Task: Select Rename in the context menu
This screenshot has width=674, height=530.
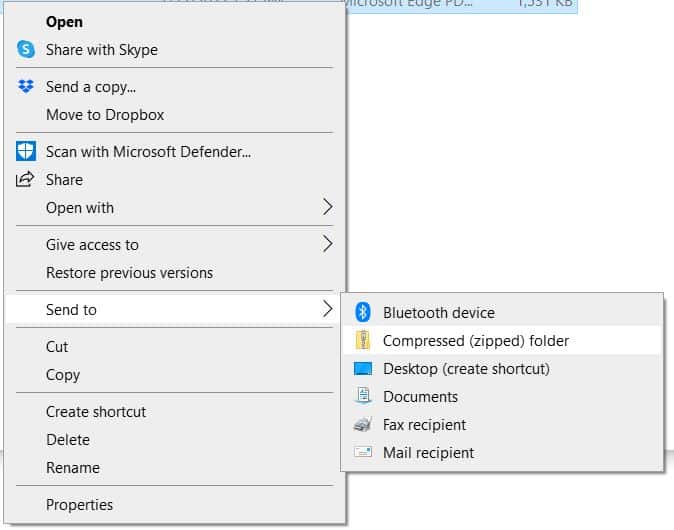Action: tap(175, 467)
